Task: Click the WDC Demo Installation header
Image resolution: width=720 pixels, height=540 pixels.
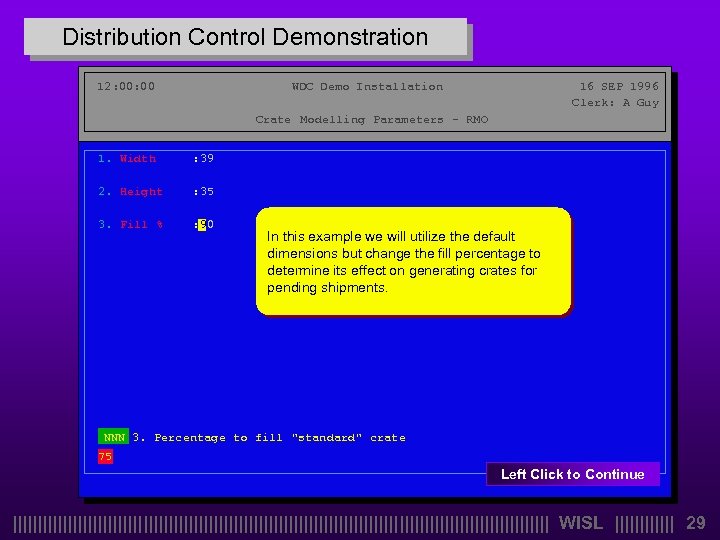Action: point(367,86)
